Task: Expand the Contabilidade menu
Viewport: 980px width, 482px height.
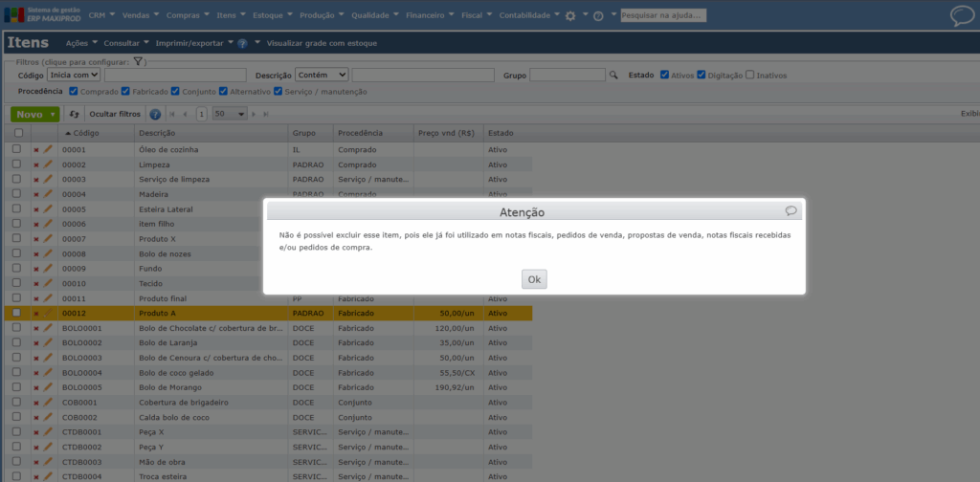Action: point(529,15)
